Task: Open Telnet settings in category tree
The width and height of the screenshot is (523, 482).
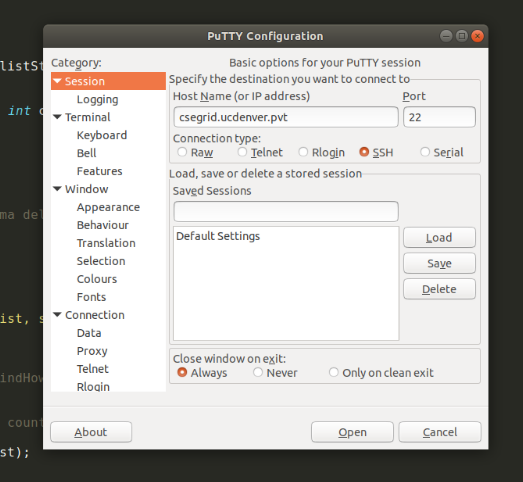Action: pyautogui.click(x=93, y=369)
